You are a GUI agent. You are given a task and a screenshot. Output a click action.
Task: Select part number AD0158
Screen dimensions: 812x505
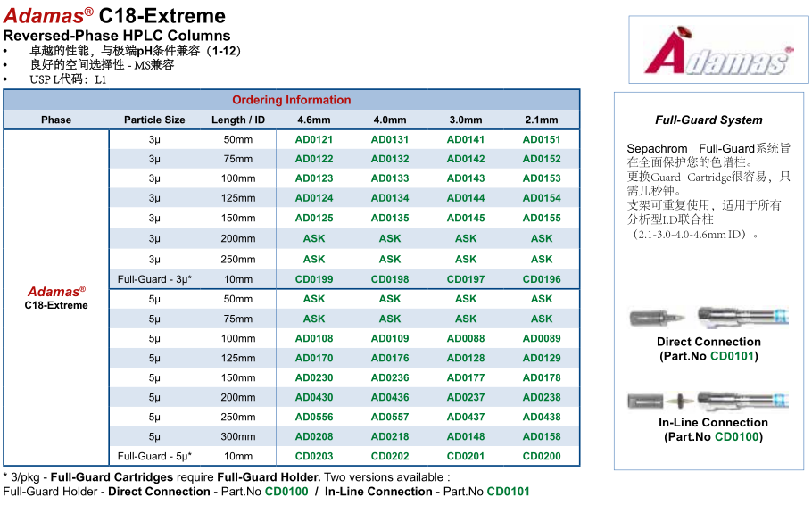(x=542, y=436)
